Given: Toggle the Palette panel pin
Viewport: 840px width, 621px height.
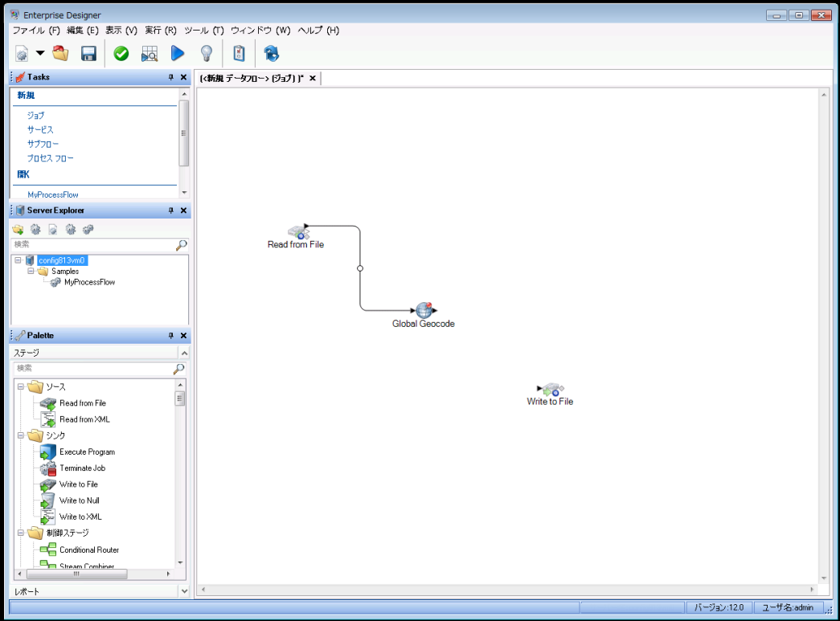Looking at the screenshot, I should (x=170, y=336).
